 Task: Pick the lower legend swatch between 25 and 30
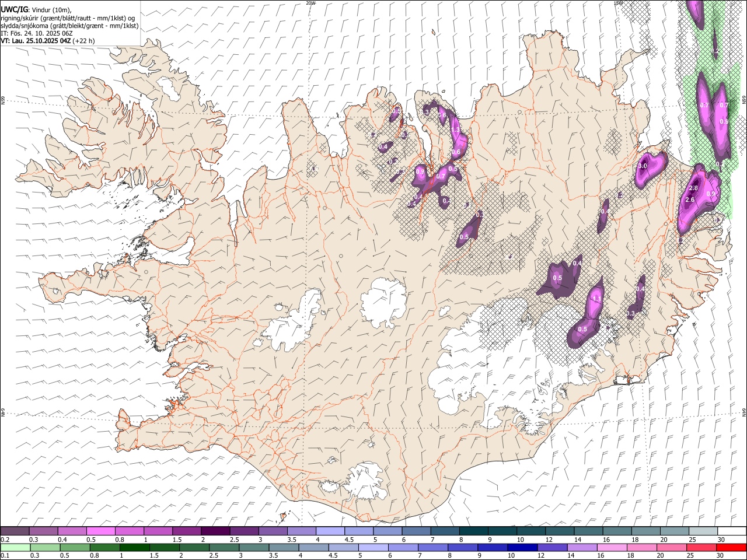tap(702, 547)
